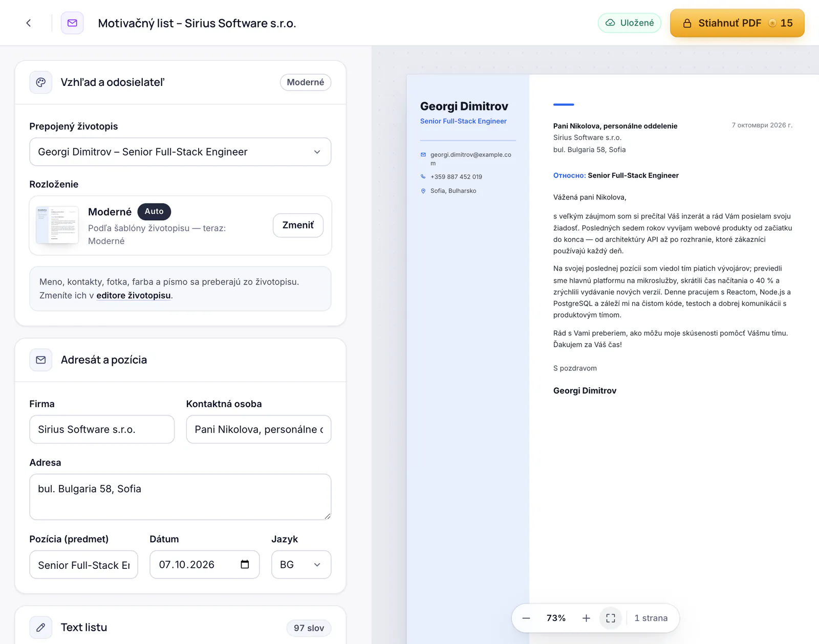Zoom in with the plus icon
Image resolution: width=819 pixels, height=644 pixels.
pyautogui.click(x=586, y=618)
